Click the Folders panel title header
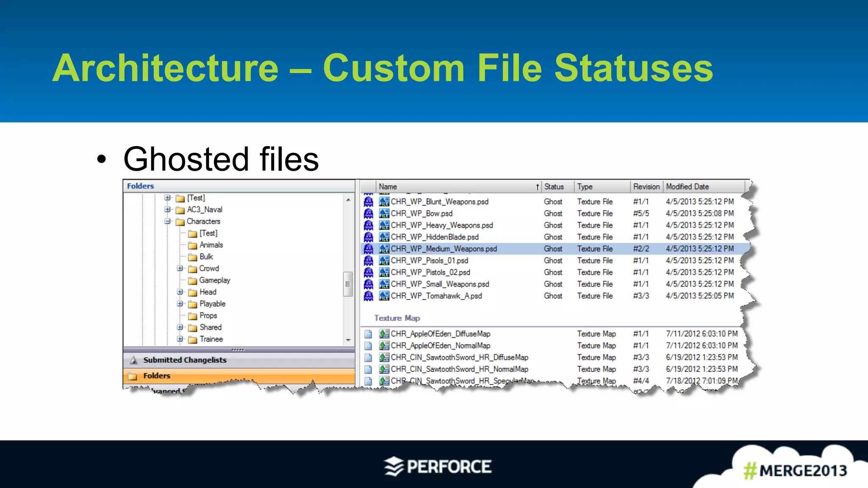Screen dimensions: 868x488 coord(239,186)
